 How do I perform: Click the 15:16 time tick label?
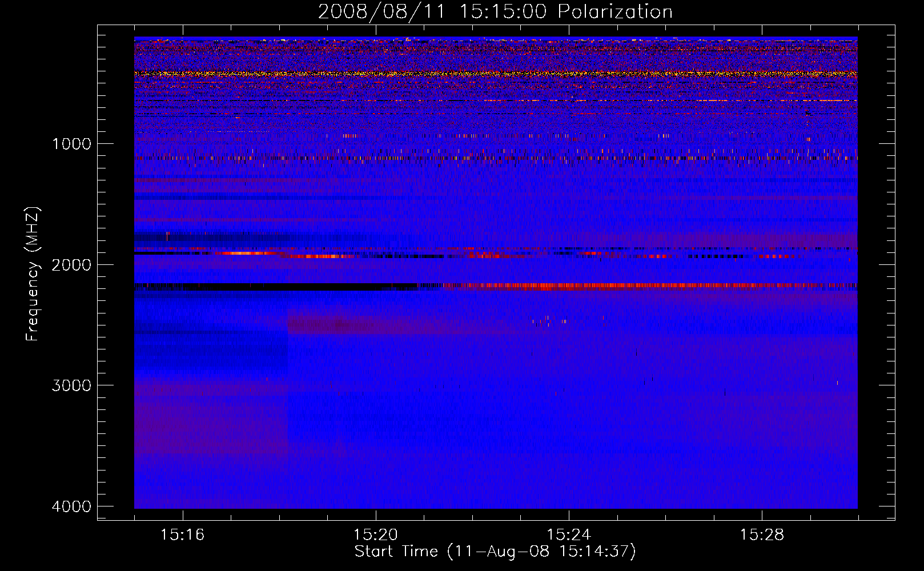click(182, 534)
